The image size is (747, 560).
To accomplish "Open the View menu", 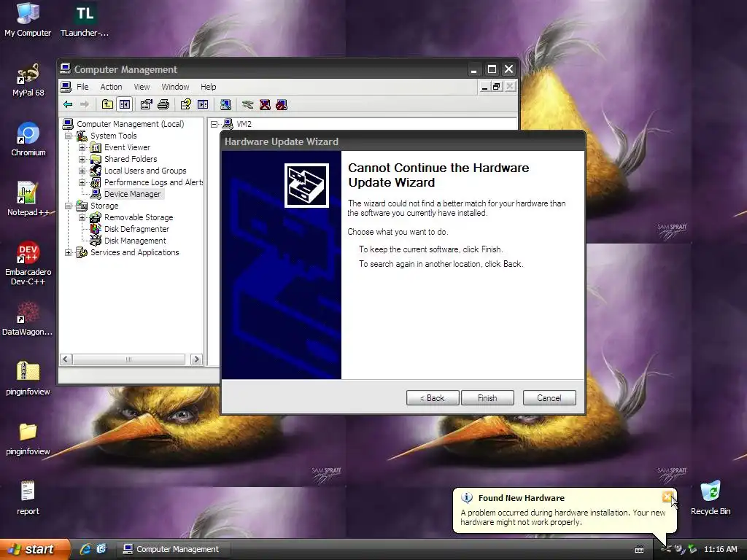I will coord(142,87).
